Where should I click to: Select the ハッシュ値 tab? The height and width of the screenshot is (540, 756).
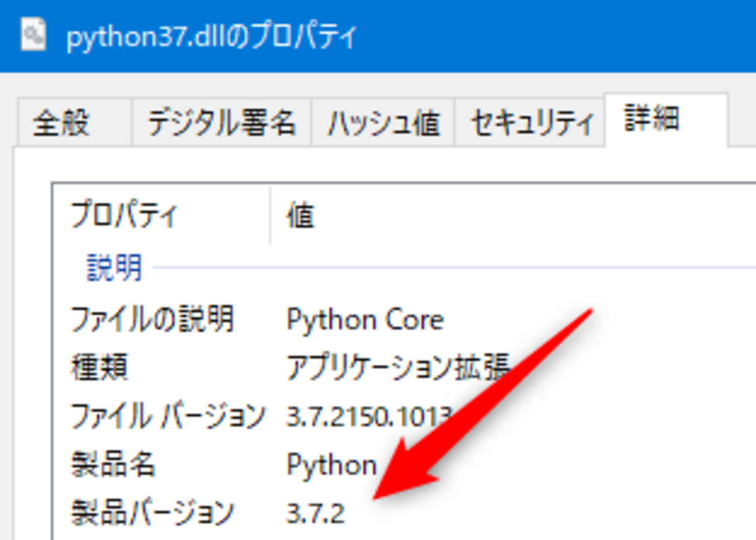(383, 122)
